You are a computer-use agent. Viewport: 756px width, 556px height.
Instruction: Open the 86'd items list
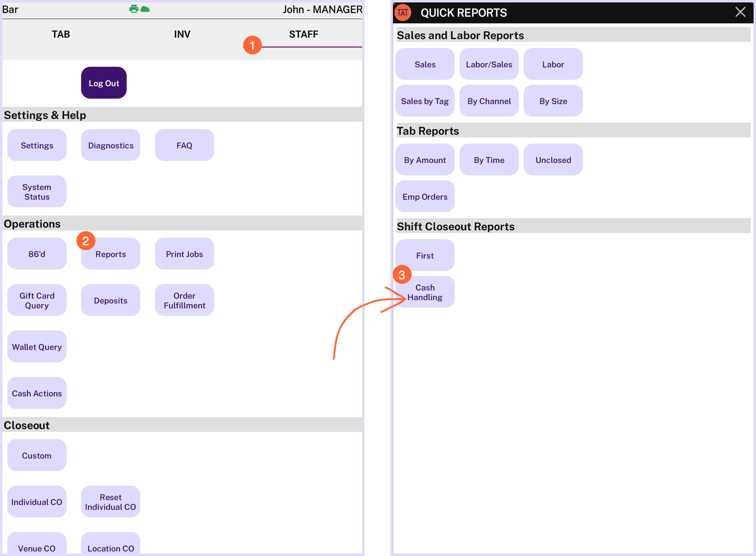37,254
